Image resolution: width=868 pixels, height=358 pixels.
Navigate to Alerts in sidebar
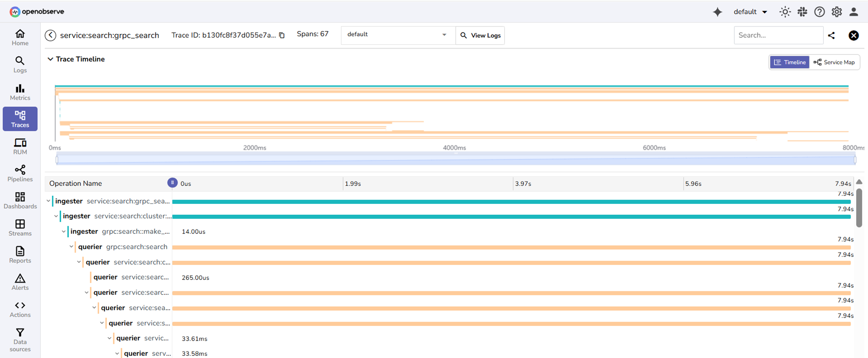20,282
